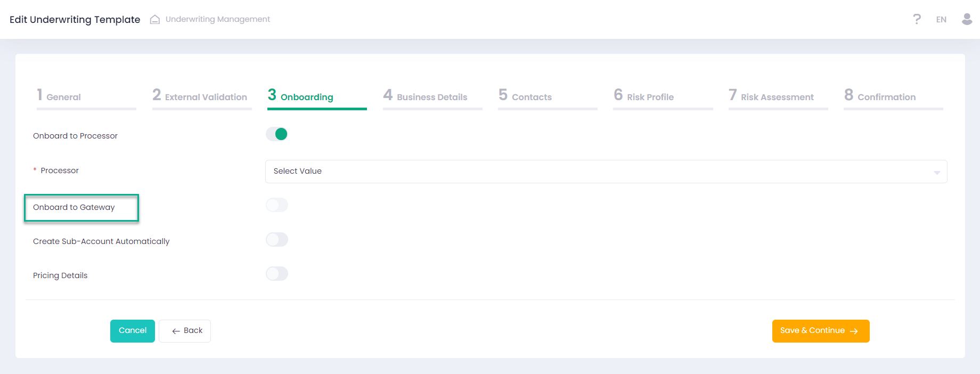Open the user profile avatar icon
980x374 pixels.
click(x=967, y=20)
